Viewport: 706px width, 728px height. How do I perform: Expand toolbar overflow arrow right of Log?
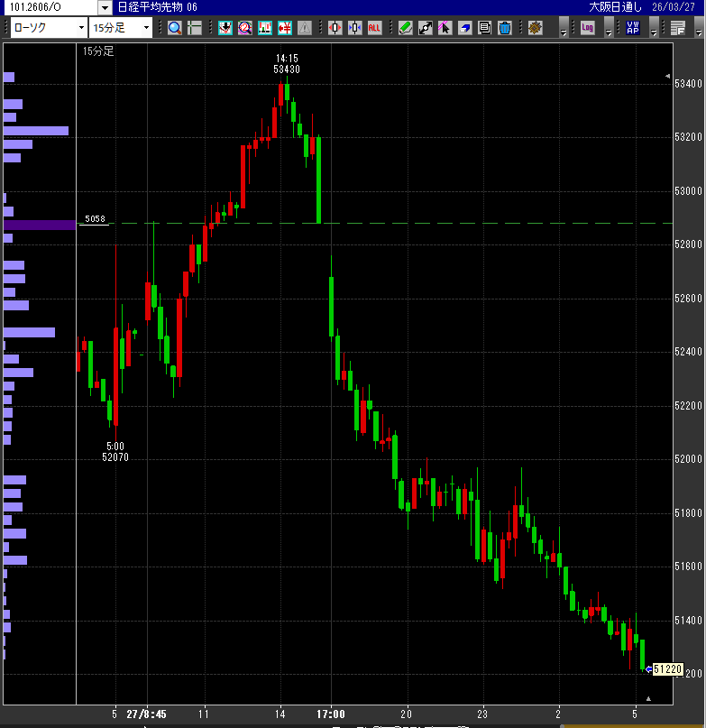(609, 28)
